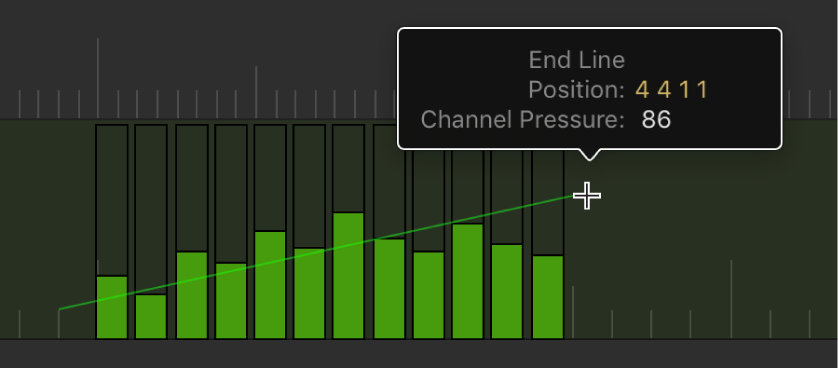The height and width of the screenshot is (370, 838).
Task: Click the crosshair at the line's end
Action: pyautogui.click(x=587, y=196)
